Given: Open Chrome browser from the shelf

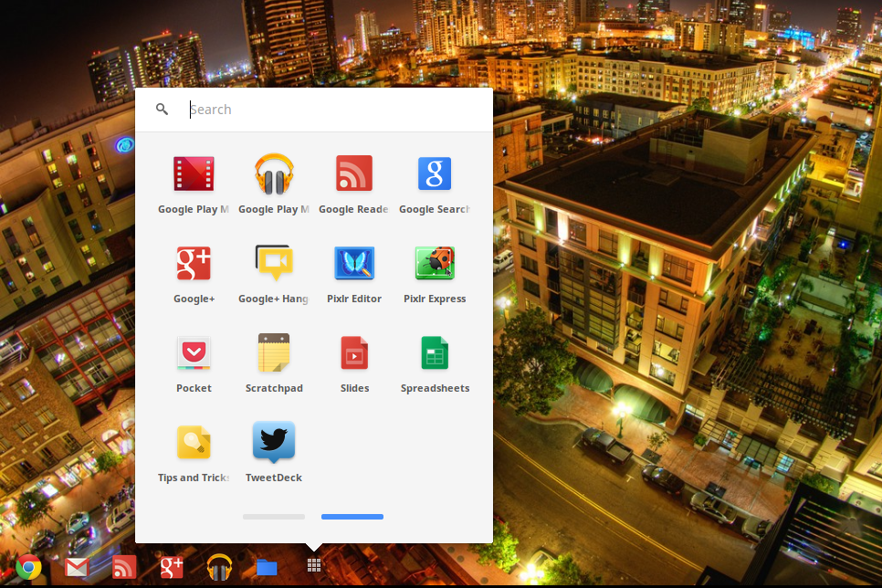Looking at the screenshot, I should click(28, 567).
